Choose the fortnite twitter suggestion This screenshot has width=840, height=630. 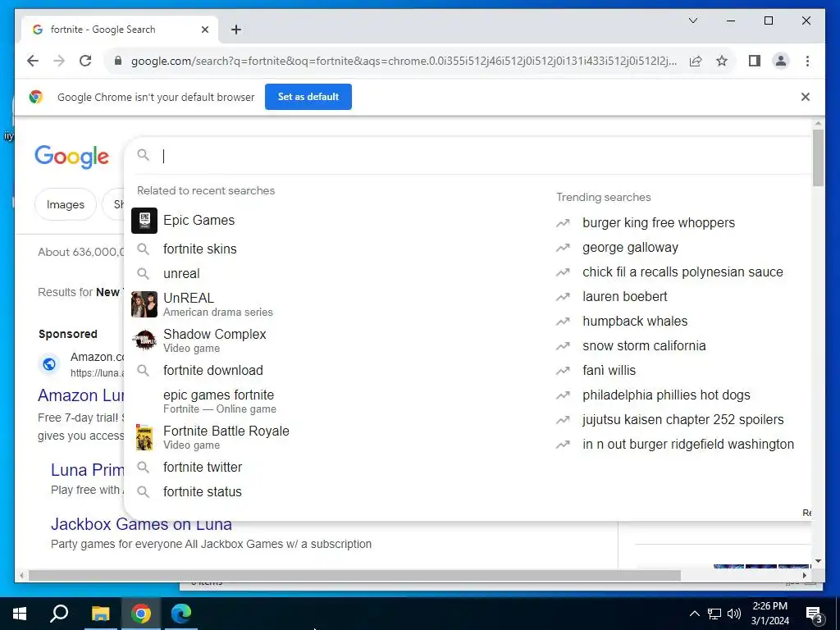(203, 467)
